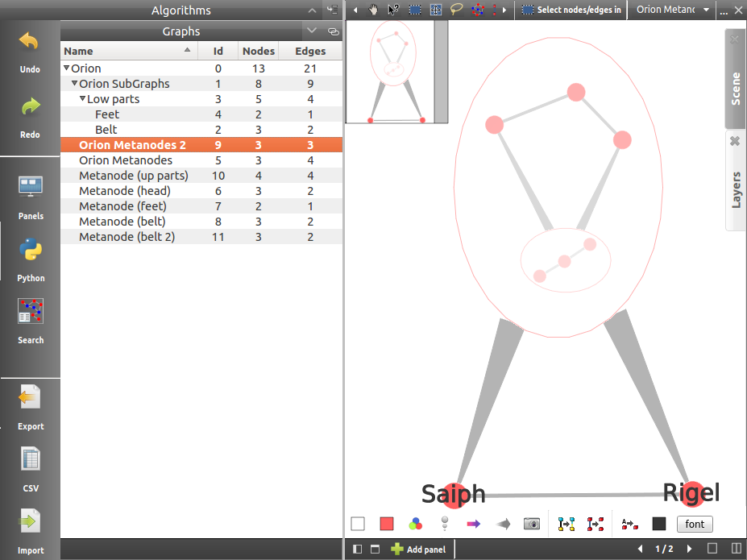This screenshot has height=560, width=747.
Task: Click the Add panel button
Action: coord(418,549)
